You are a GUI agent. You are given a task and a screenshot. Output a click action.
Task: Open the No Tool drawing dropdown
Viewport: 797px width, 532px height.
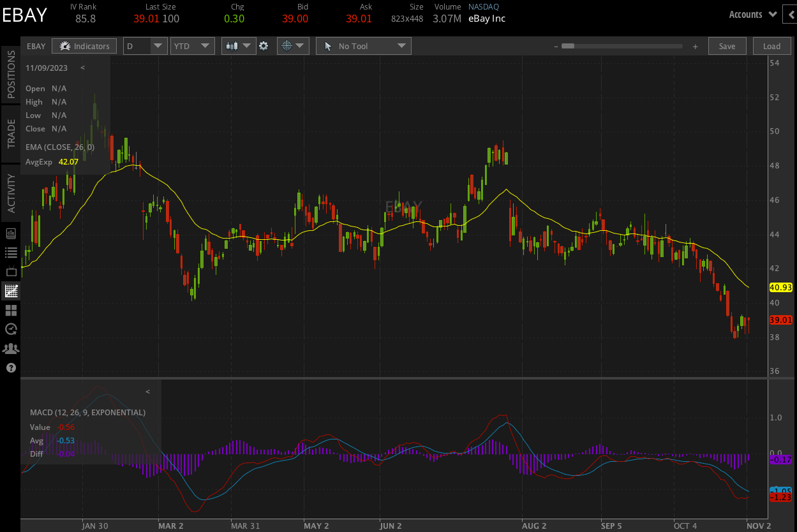[x=401, y=46]
